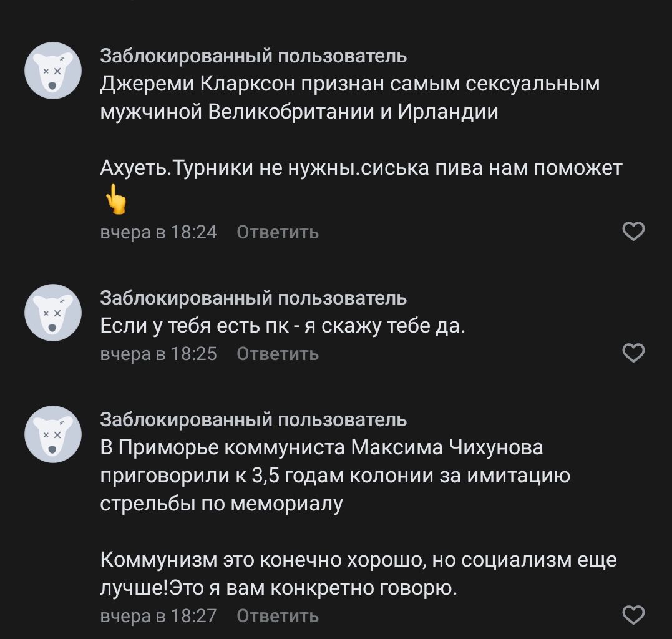Open avatar beside the 'Если у тебя есть пк' comment

tap(53, 313)
